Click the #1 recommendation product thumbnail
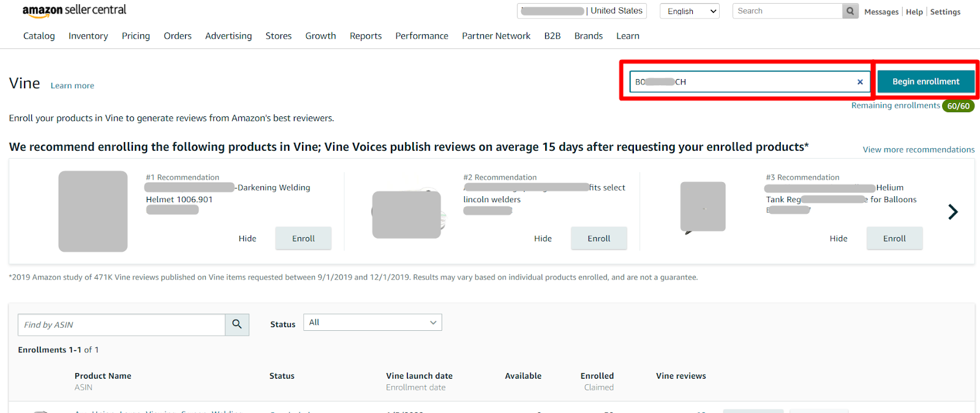Viewport: 980px width, 413px height. pyautogui.click(x=93, y=211)
